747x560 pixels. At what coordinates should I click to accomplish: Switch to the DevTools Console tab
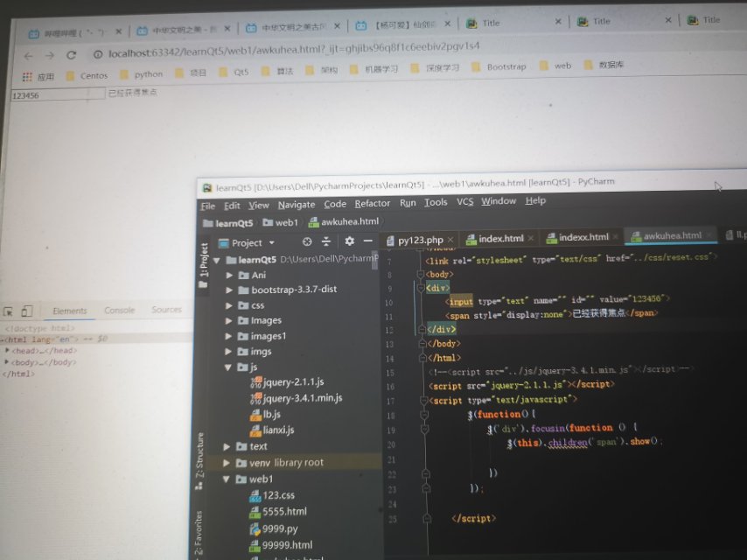(x=120, y=311)
